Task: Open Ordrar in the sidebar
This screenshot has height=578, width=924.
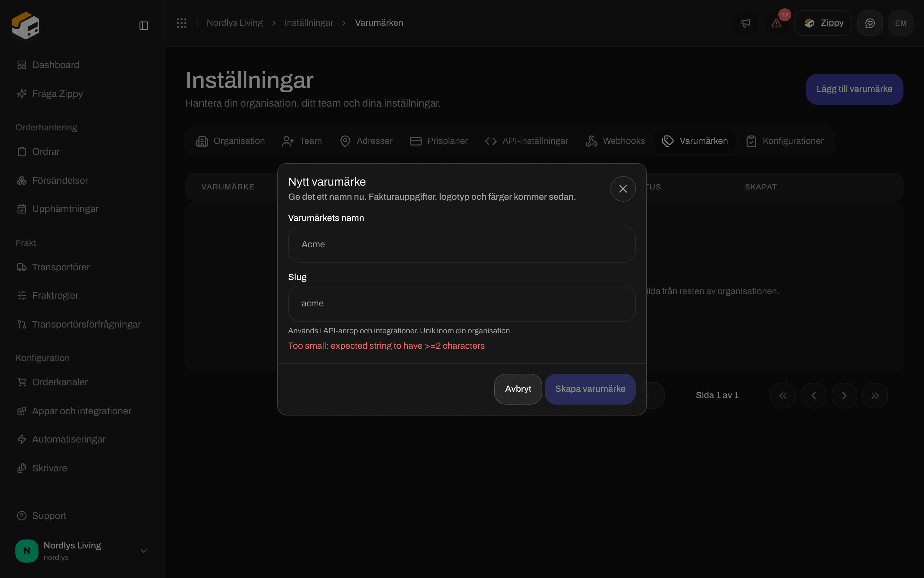Action: pos(38,152)
